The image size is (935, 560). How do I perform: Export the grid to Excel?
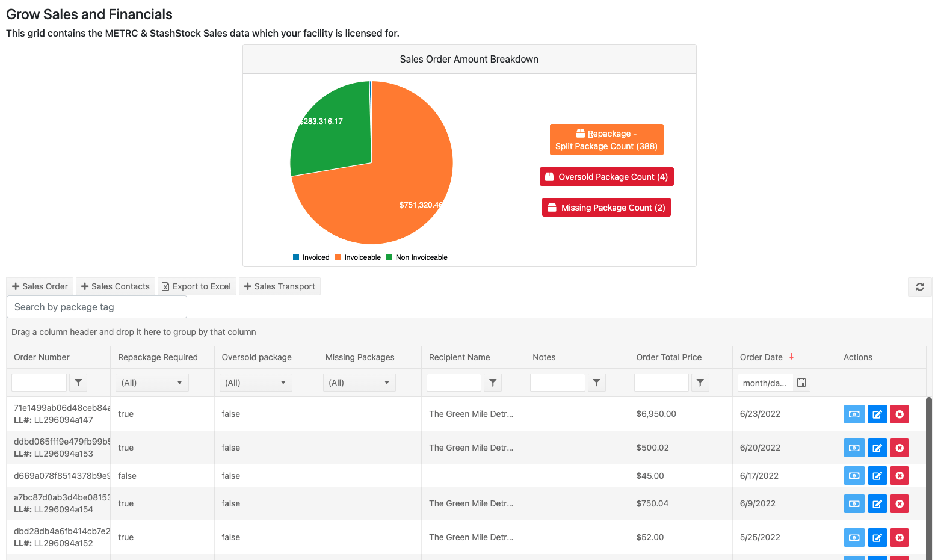point(197,286)
